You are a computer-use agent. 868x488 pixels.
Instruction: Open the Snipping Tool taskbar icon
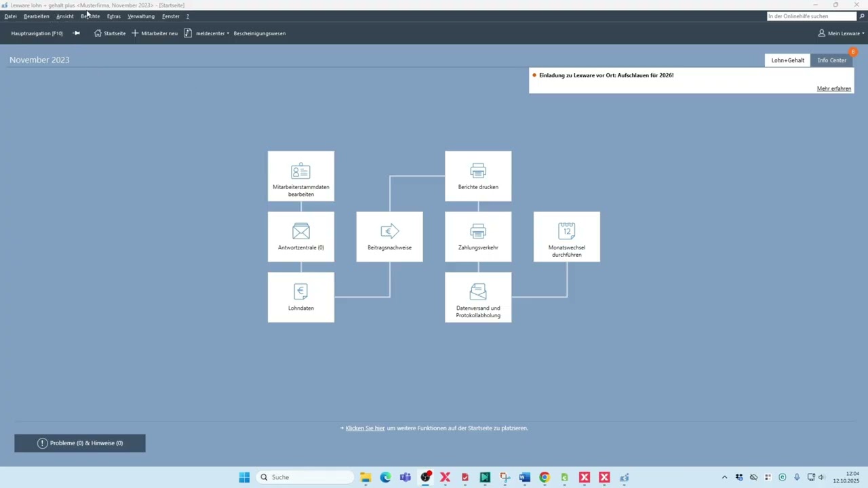click(505, 477)
